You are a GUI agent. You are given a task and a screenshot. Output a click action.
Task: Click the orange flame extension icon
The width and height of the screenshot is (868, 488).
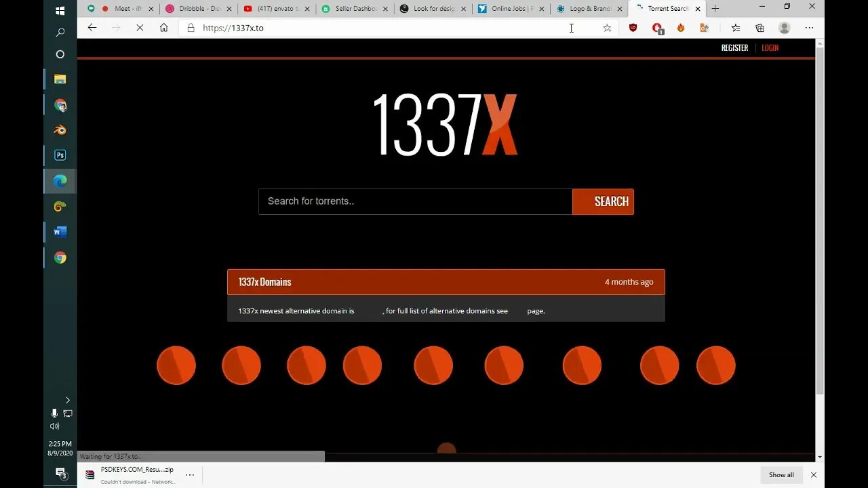(x=681, y=28)
